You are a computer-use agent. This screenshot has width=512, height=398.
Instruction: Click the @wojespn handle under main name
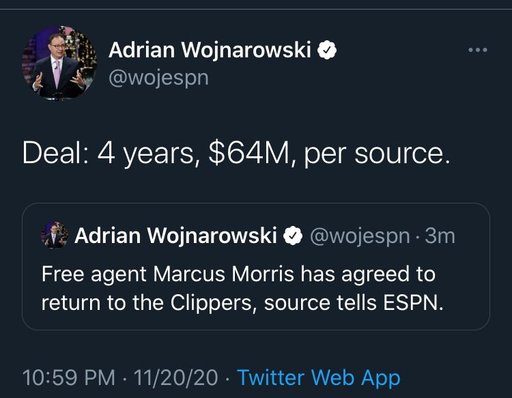point(159,78)
